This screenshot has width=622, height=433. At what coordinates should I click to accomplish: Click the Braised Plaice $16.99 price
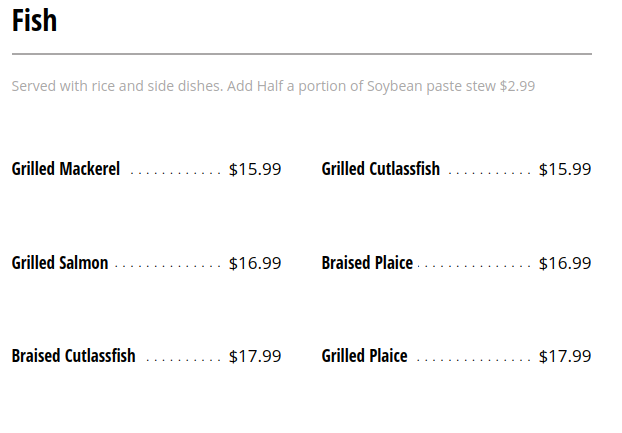(x=565, y=263)
